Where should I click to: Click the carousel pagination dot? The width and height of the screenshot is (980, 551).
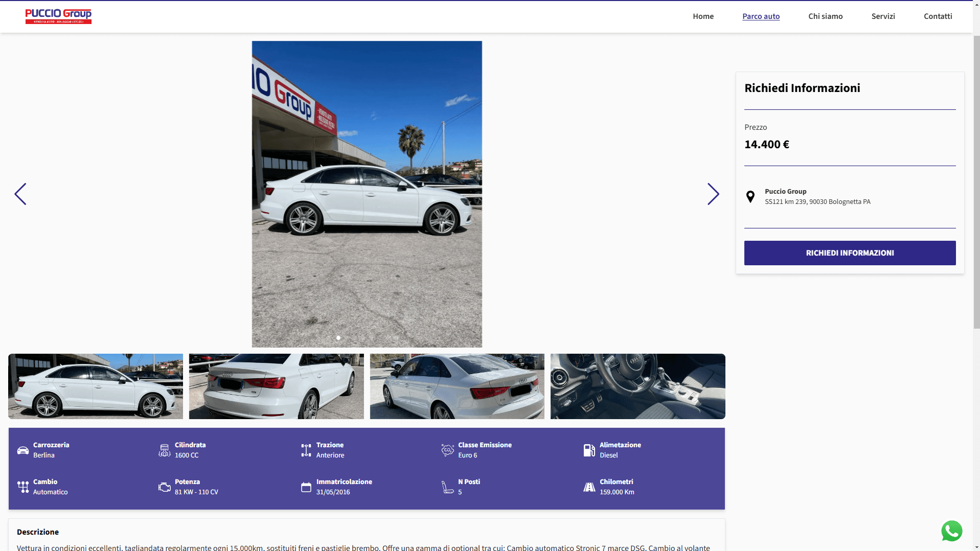point(338,338)
